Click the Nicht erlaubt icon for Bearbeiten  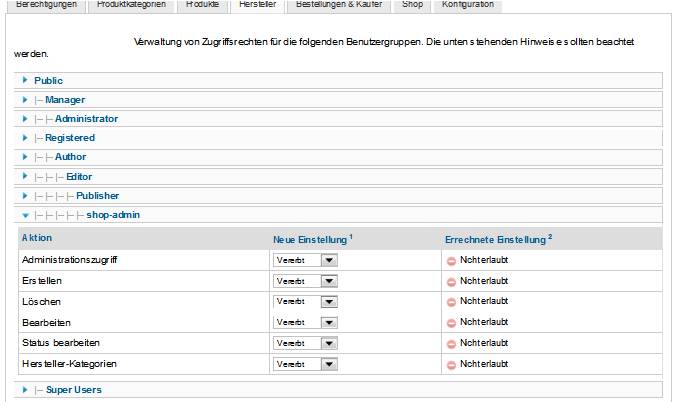(451, 323)
